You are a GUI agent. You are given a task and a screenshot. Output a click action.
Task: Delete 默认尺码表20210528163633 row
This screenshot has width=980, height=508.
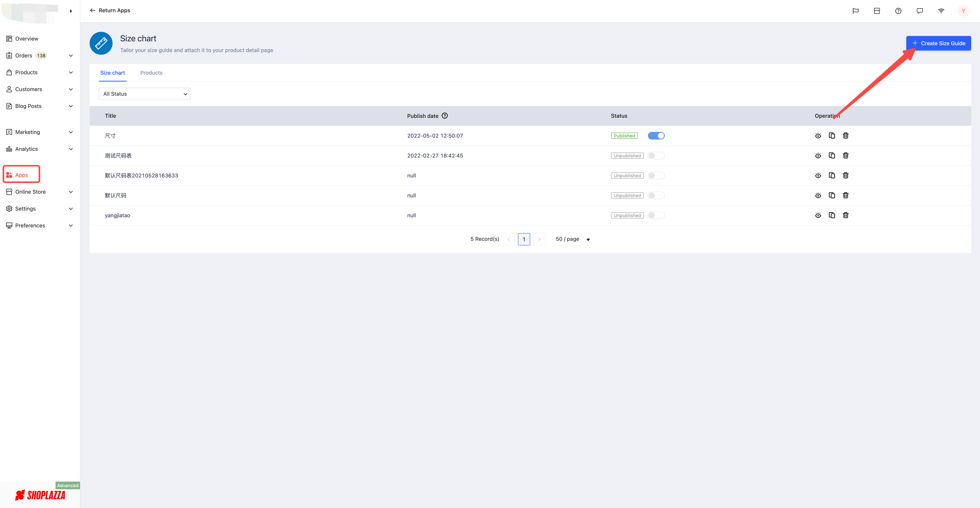coord(845,175)
